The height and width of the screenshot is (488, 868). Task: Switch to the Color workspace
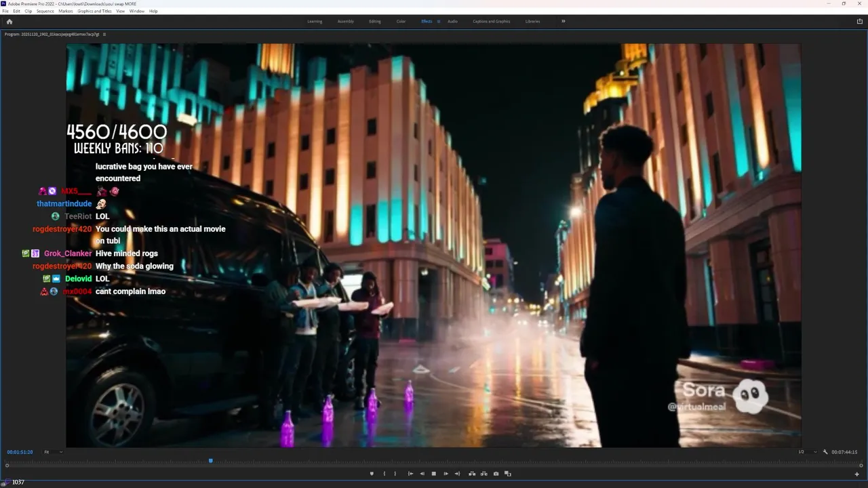click(x=401, y=21)
